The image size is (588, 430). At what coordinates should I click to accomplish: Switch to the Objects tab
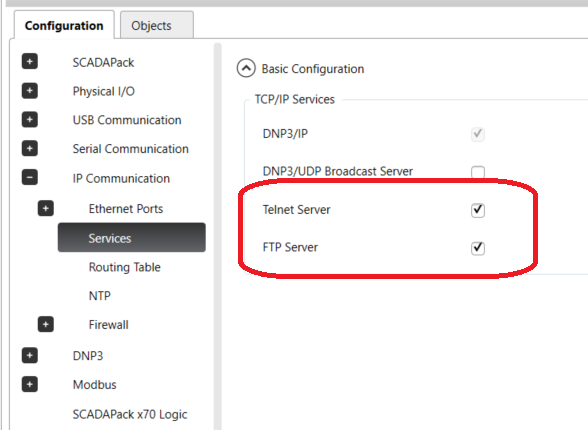157,25
